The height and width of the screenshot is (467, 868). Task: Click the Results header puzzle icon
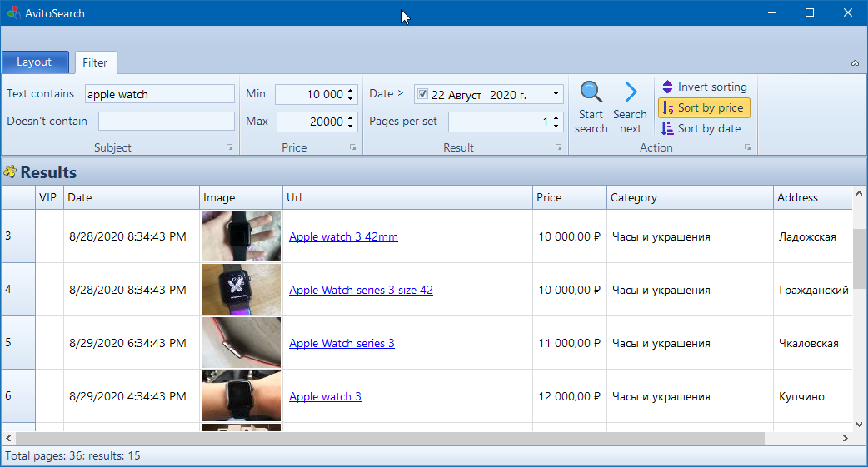(x=10, y=172)
